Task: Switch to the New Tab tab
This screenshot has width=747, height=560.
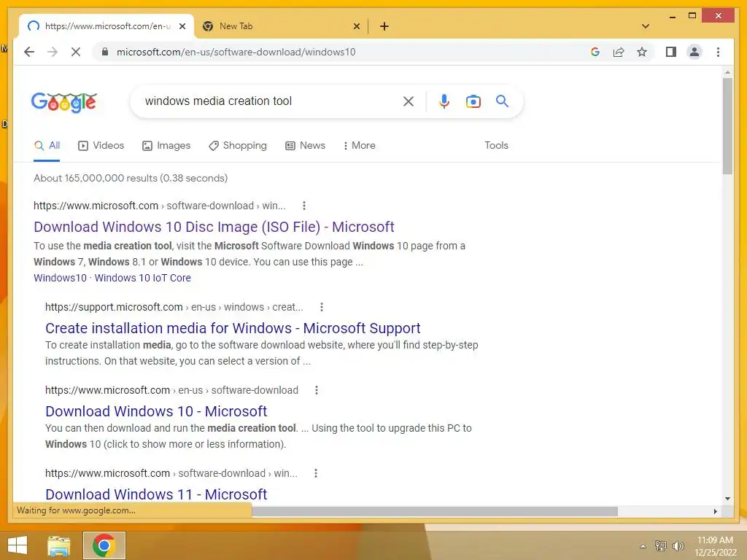Action: click(280, 26)
